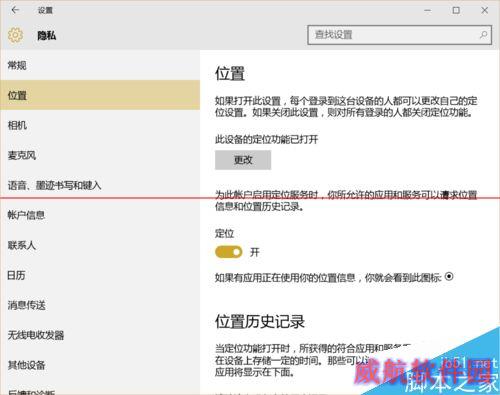Click the 更改 button
The image size is (500, 395).
243,160
